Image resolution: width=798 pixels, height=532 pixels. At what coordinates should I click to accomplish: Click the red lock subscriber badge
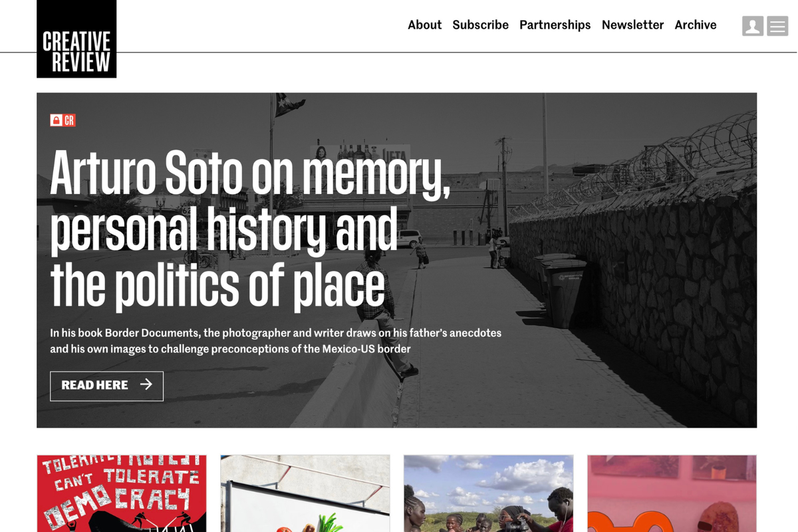[57, 120]
